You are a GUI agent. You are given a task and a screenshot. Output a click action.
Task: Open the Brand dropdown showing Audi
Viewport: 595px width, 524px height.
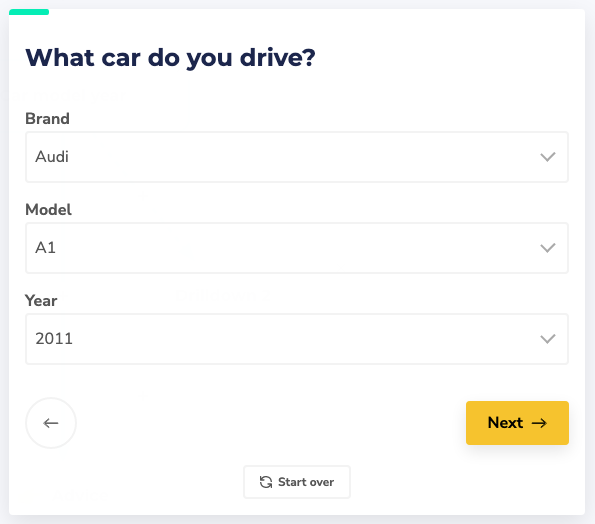coord(297,157)
